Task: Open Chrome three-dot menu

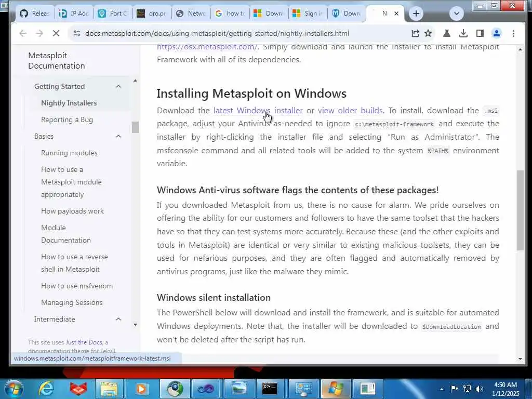Action: point(513,33)
